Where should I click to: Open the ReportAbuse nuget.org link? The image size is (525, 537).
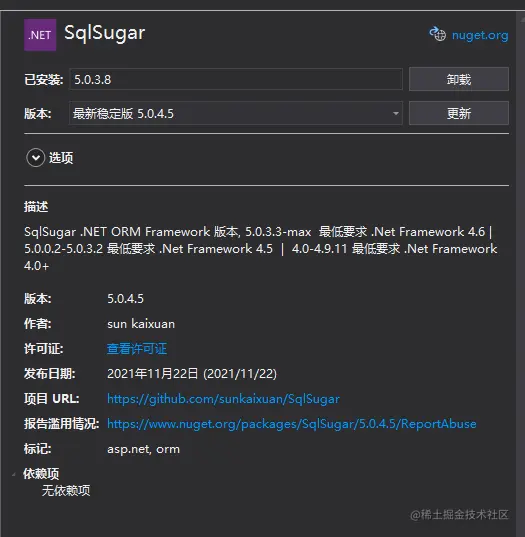pos(292,424)
